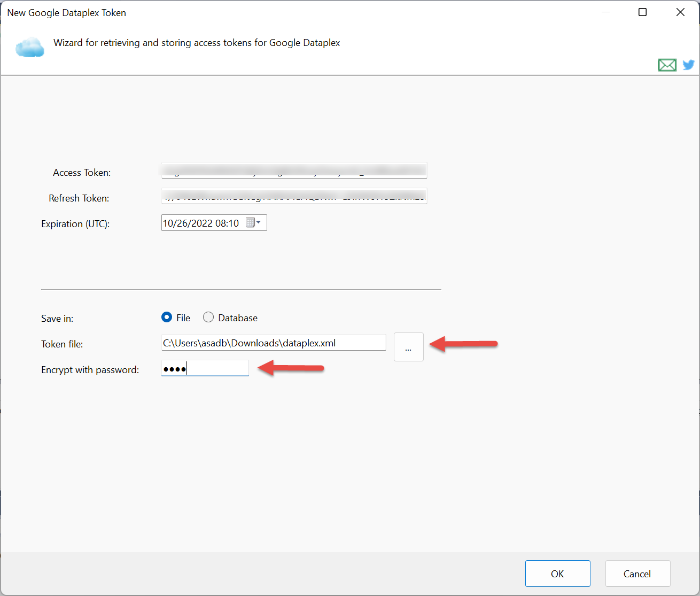Maximize the New Google Dataplex Token window
This screenshot has width=700, height=596.
tap(643, 12)
